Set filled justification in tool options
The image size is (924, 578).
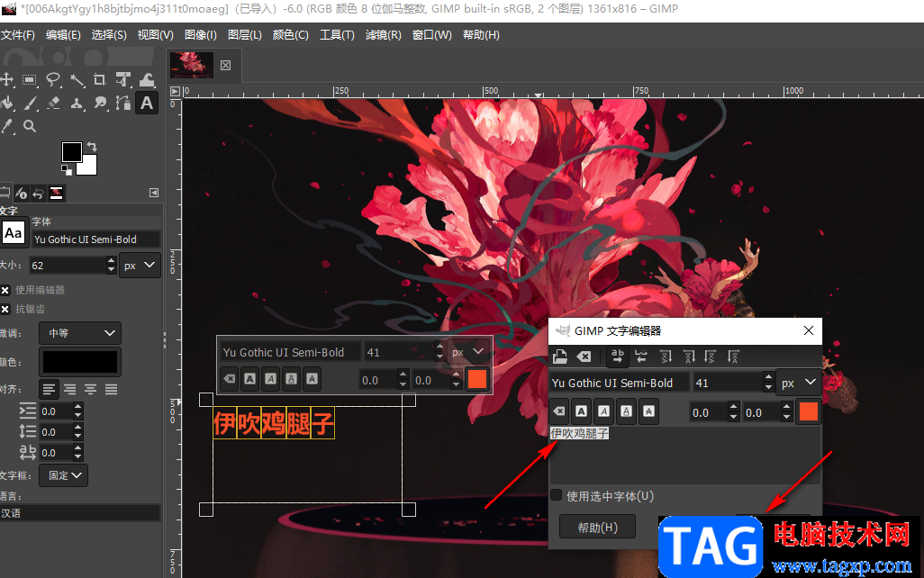pyautogui.click(x=112, y=390)
